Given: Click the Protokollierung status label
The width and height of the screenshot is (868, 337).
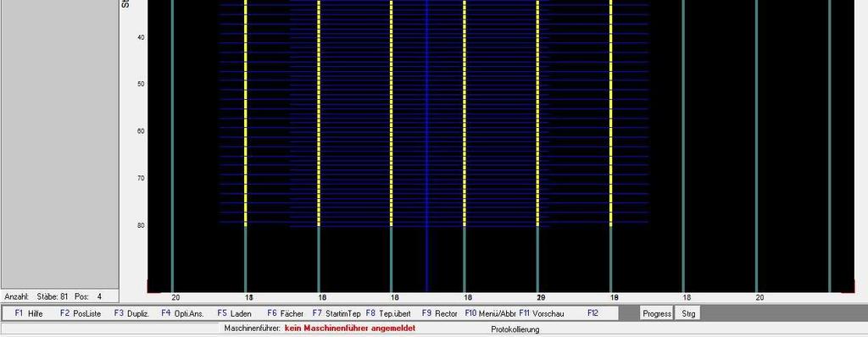Looking at the screenshot, I should tap(515, 329).
